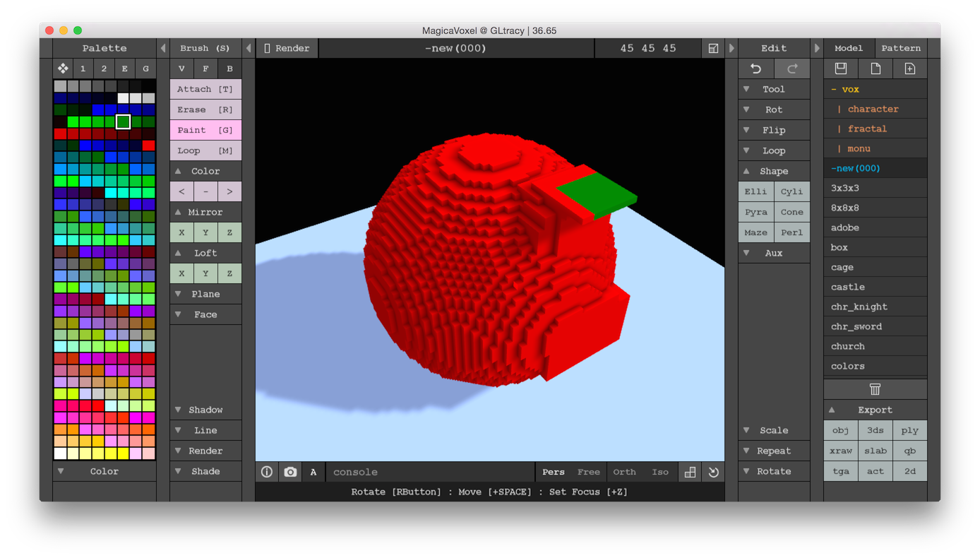The image size is (980, 558).
Task: Click the 'A' console toggle icon
Action: [313, 472]
